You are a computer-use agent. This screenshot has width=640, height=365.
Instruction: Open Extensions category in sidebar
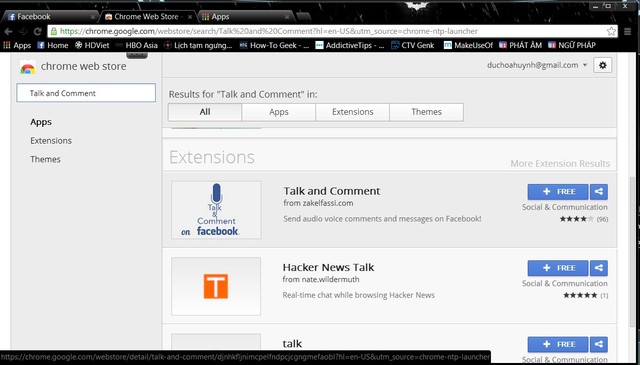51,140
